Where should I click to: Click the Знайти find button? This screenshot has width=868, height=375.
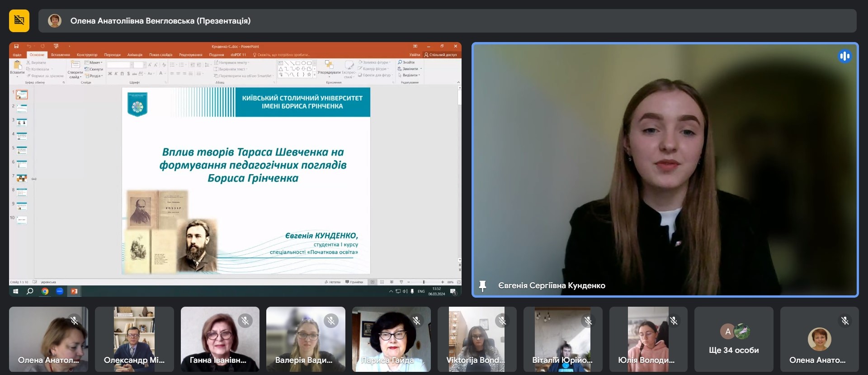[x=406, y=62]
